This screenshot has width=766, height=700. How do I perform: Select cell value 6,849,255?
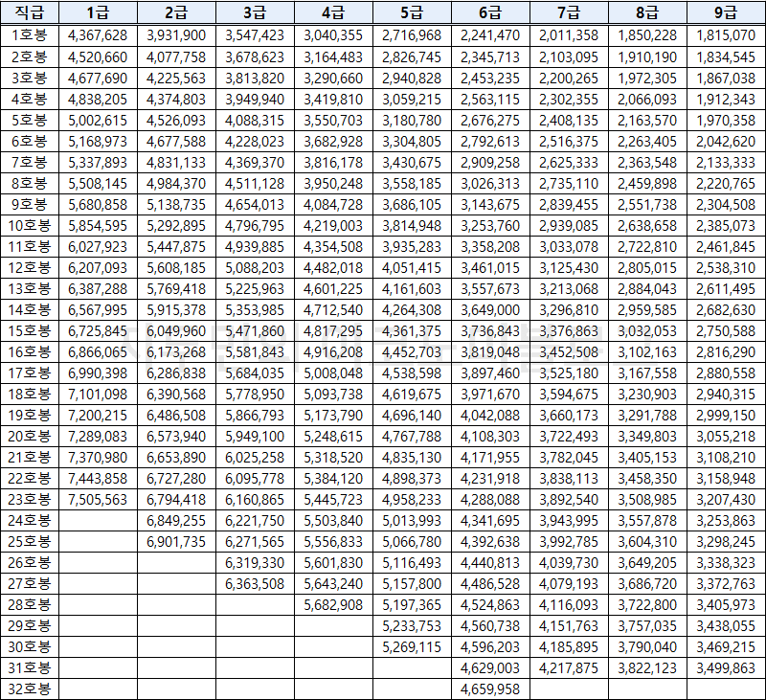click(176, 521)
